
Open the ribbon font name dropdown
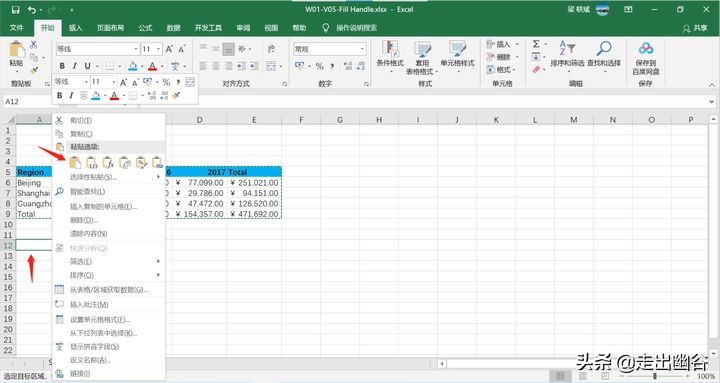pyautogui.click(x=136, y=49)
